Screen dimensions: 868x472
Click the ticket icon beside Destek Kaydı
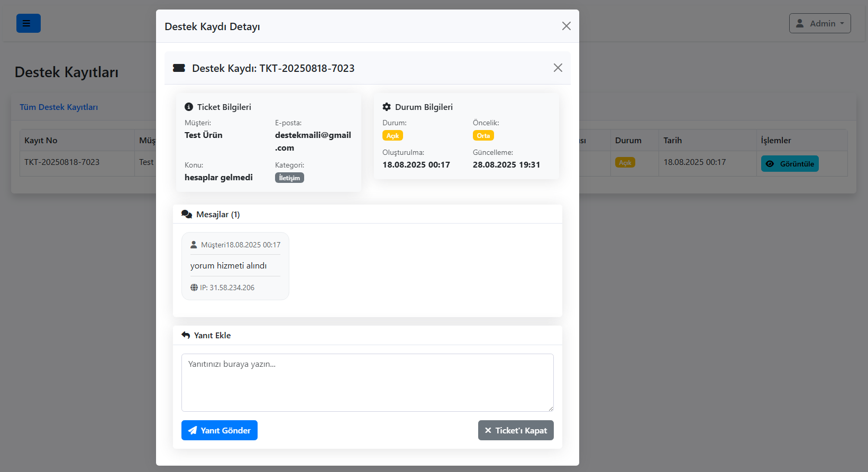point(179,68)
